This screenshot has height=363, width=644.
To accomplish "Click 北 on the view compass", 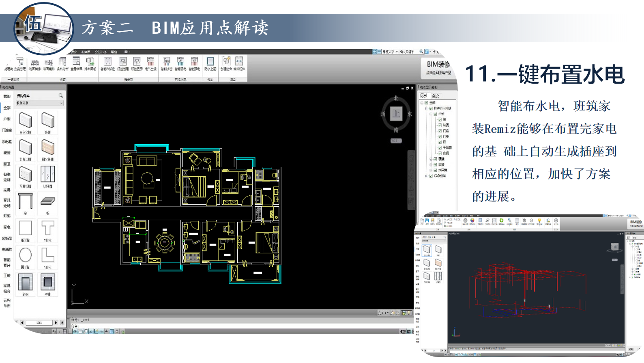I will (396, 99).
